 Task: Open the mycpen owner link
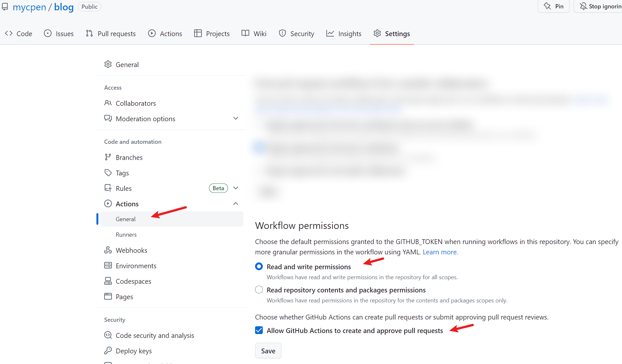coord(29,7)
